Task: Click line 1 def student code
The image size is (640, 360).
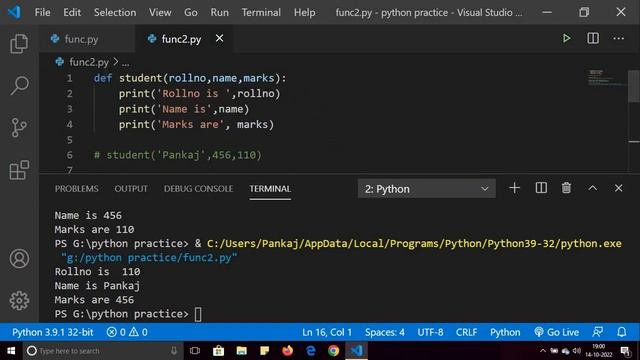Action: click(190, 78)
